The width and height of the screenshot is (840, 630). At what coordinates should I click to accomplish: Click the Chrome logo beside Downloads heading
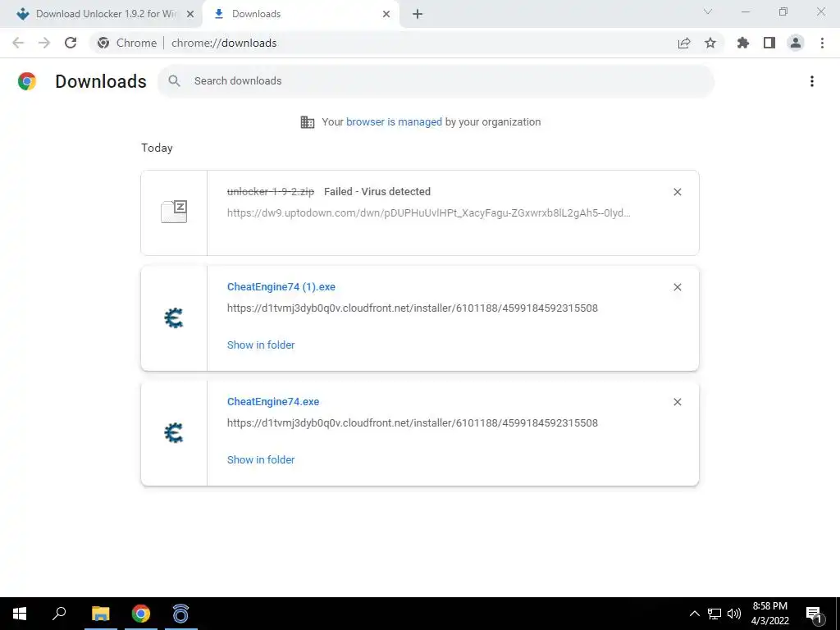click(x=27, y=81)
